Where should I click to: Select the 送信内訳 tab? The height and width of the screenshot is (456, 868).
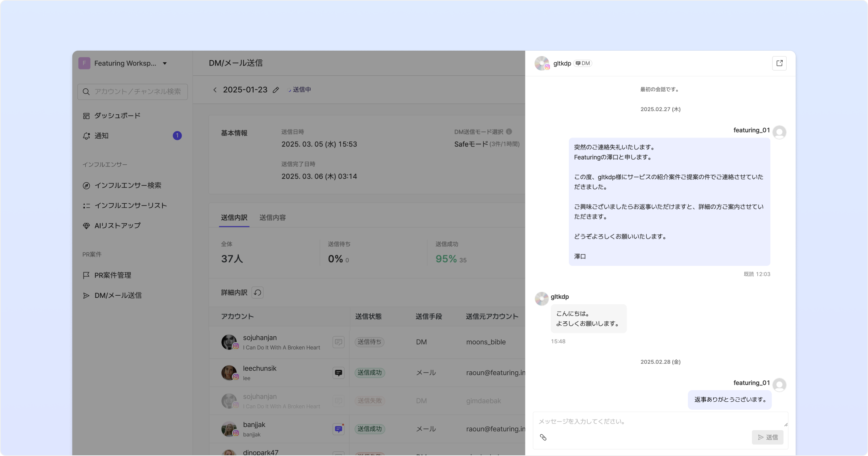(234, 218)
